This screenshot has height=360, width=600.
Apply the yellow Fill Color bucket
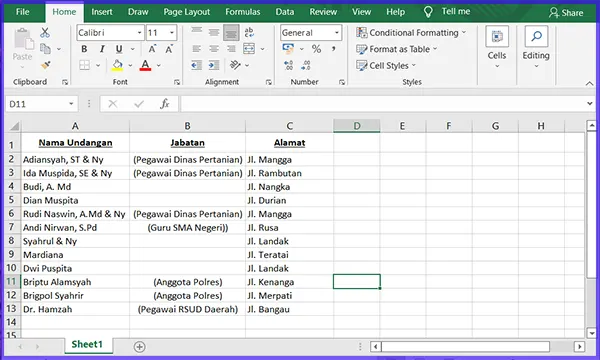point(117,65)
